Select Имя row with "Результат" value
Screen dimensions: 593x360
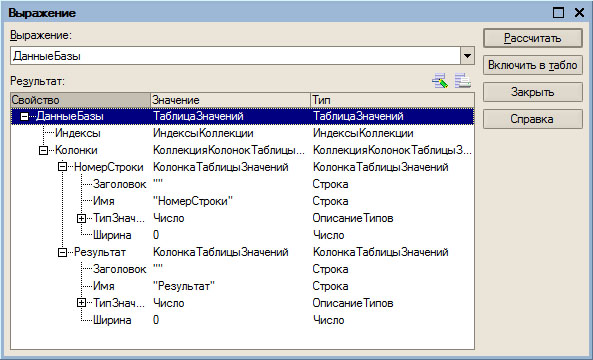[242, 286]
